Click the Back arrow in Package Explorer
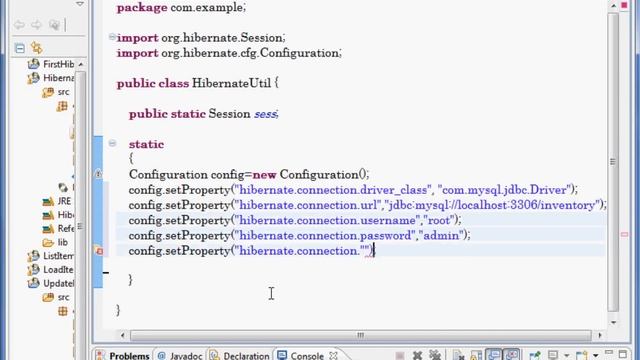 pos(19,25)
